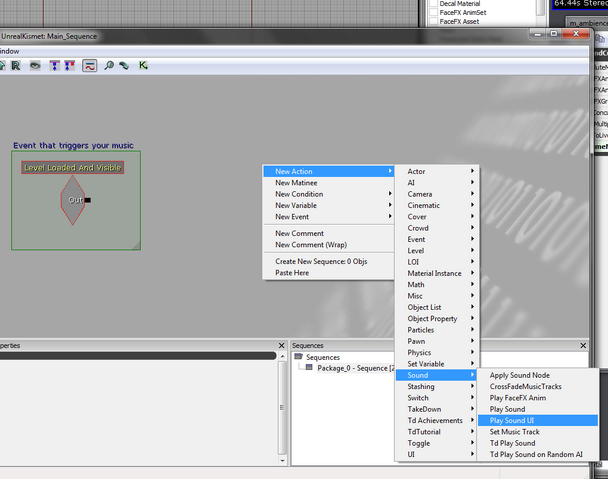Choose Set Music Track action

pyautogui.click(x=538, y=432)
